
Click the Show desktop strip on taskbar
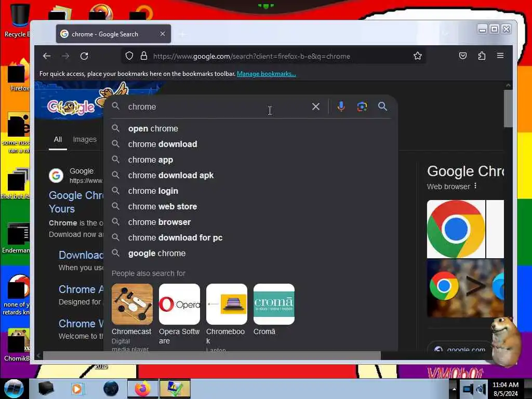click(x=528, y=389)
